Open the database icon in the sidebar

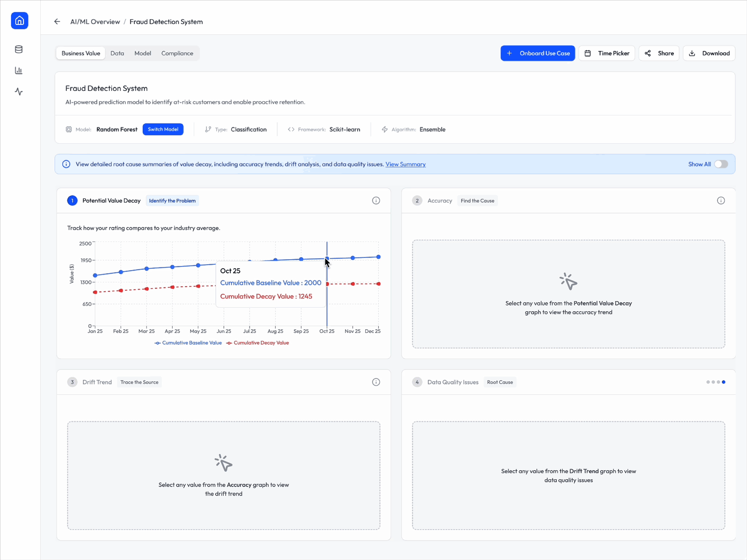point(19,49)
